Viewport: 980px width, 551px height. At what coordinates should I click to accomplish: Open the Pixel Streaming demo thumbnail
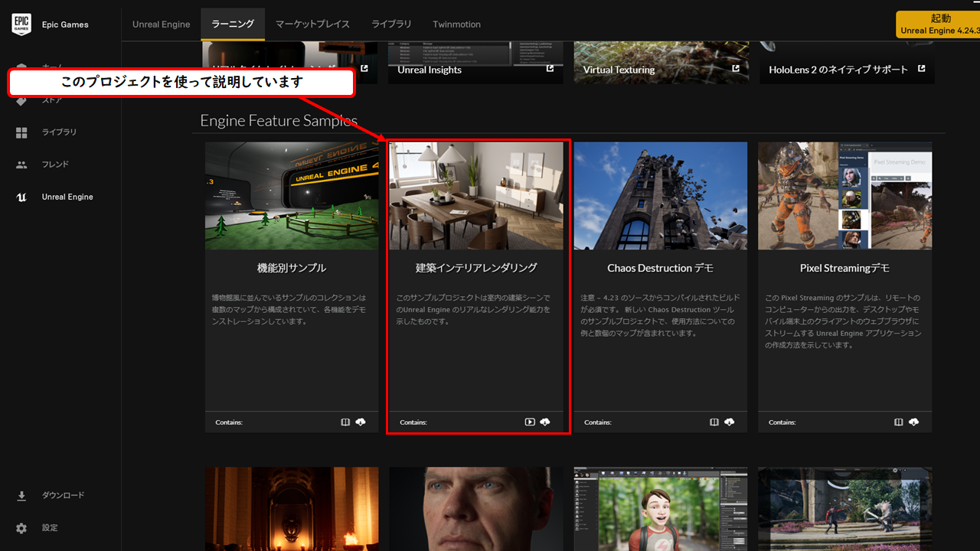[x=845, y=195]
